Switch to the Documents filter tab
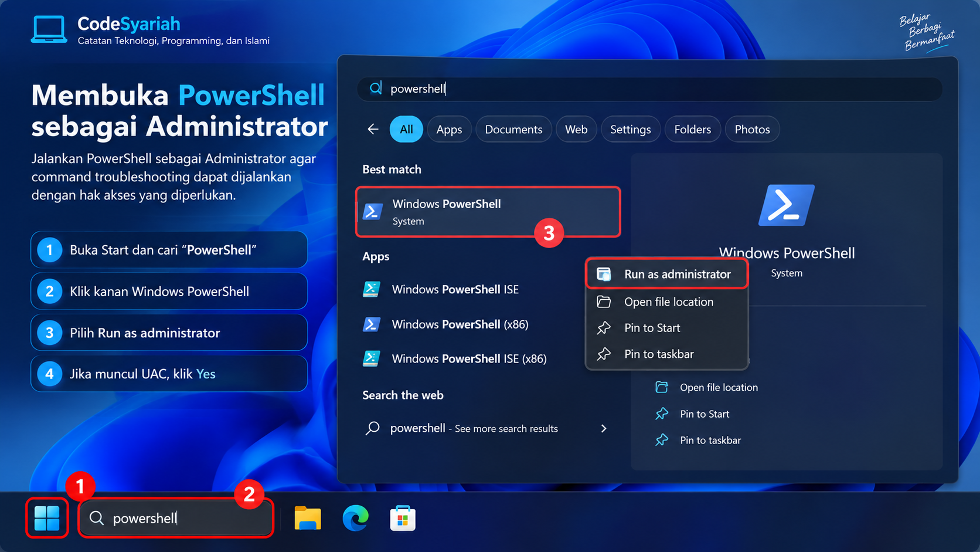 click(513, 129)
